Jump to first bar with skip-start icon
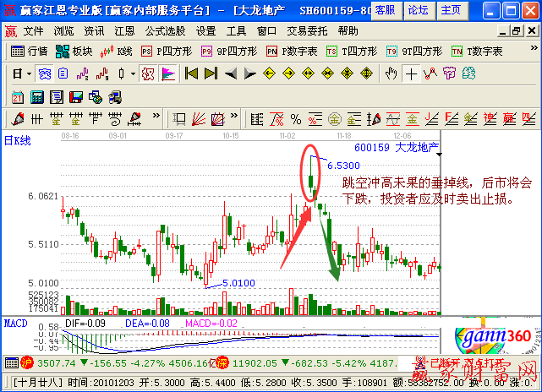This screenshot has height=392, width=542. click(x=191, y=73)
